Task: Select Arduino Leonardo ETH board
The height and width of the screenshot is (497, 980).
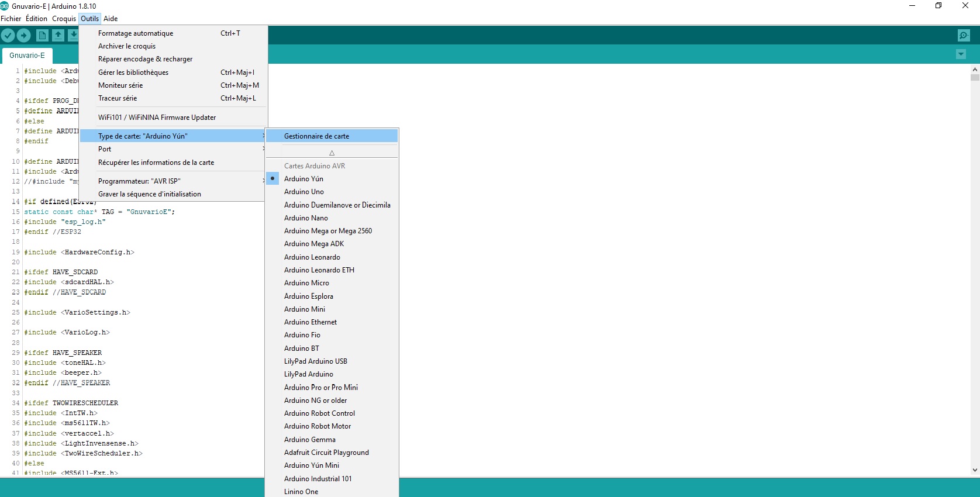Action: point(332,270)
